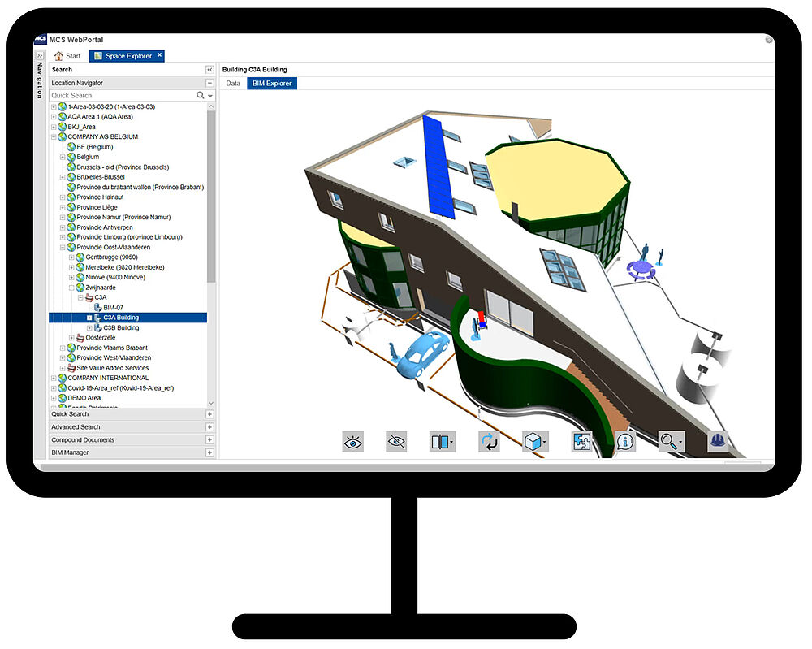Collapse the Location Navigator panel
The image size is (812, 649).
pos(209,83)
